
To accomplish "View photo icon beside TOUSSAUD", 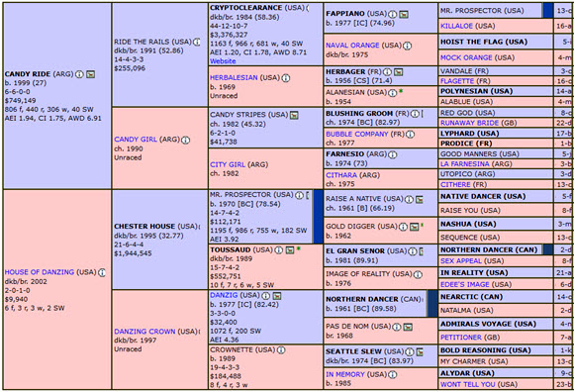I will tap(290, 250).
